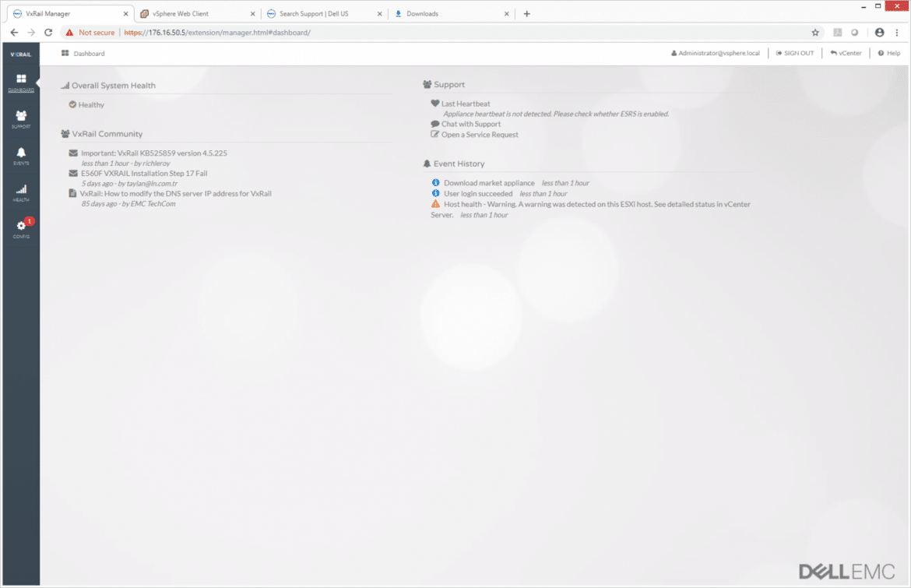Image resolution: width=911 pixels, height=588 pixels.
Task: Click the VxRail logo in sidebar
Action: point(21,54)
